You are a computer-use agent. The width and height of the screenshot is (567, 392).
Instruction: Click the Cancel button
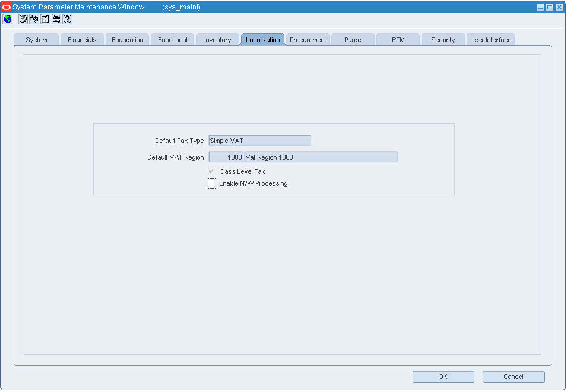514,377
